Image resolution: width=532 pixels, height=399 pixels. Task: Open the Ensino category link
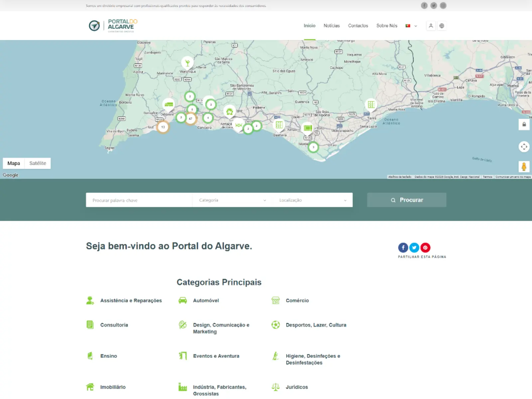[109, 356]
